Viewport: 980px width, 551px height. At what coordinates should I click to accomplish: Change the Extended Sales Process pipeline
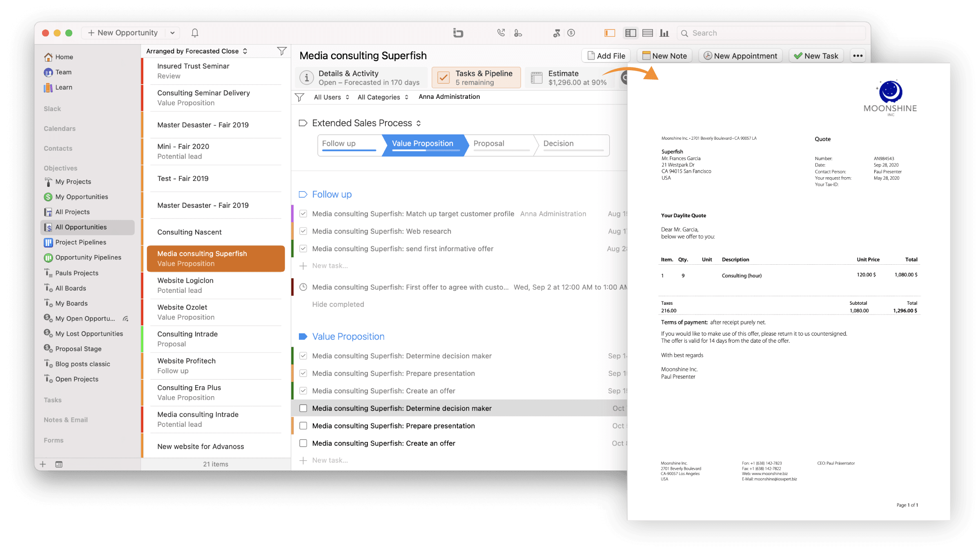(366, 123)
